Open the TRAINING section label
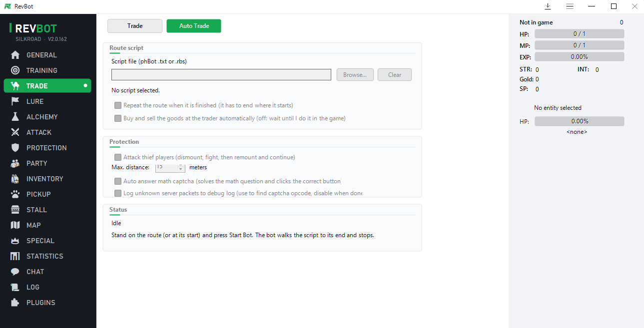 pyautogui.click(x=42, y=70)
